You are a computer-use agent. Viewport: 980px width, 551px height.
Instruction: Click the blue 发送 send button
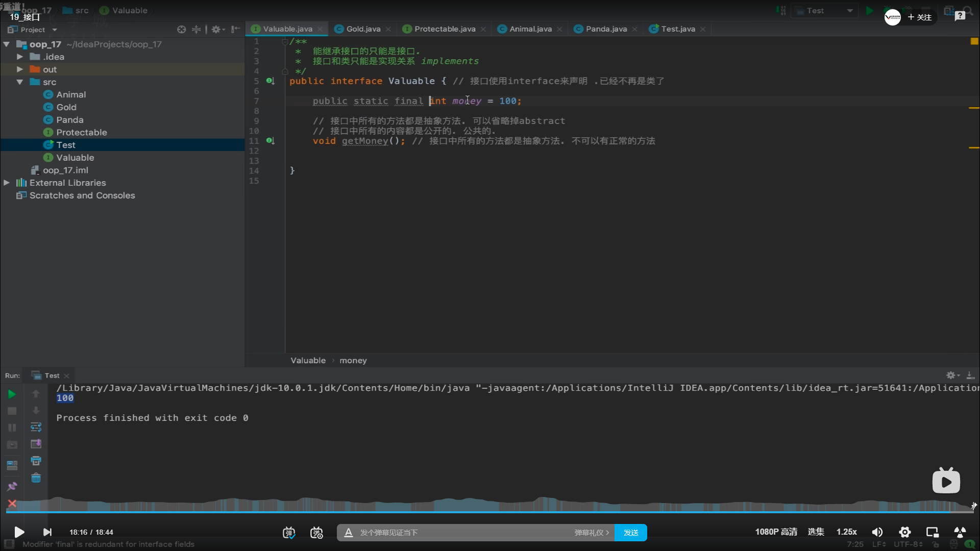click(x=631, y=533)
